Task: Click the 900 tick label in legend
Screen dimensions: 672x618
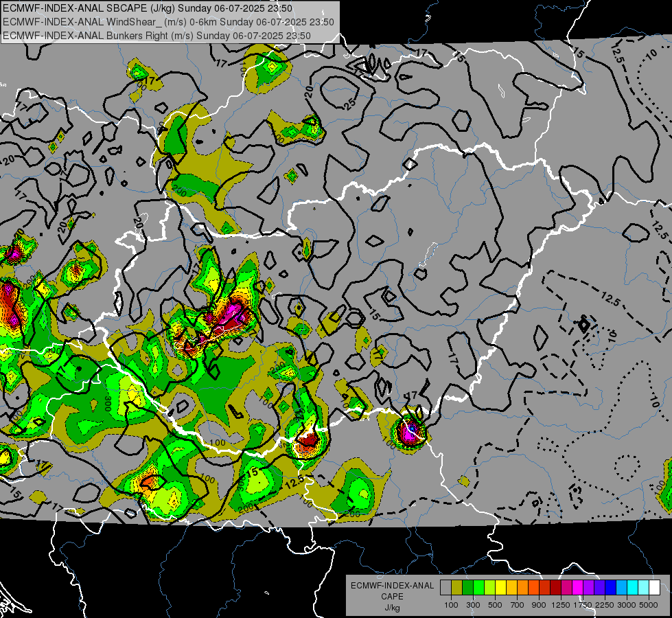Action: (539, 605)
